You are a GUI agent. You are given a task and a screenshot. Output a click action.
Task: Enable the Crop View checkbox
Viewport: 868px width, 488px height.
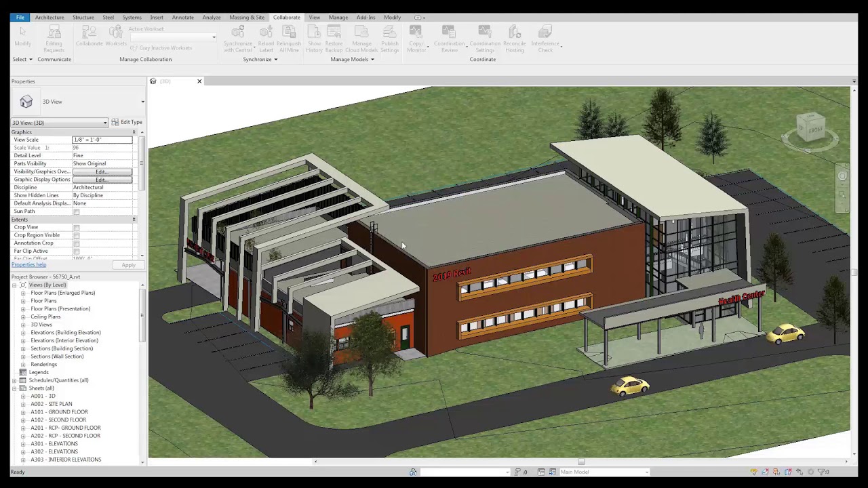(x=77, y=228)
